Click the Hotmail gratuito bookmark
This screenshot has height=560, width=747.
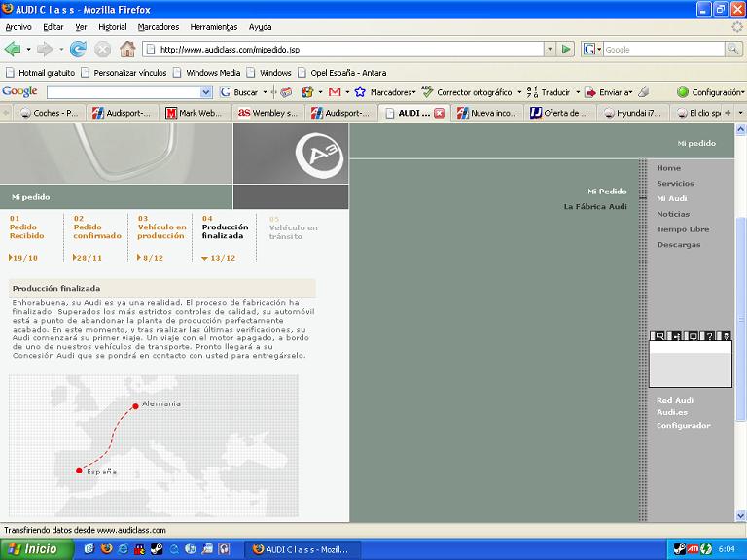tap(41, 73)
